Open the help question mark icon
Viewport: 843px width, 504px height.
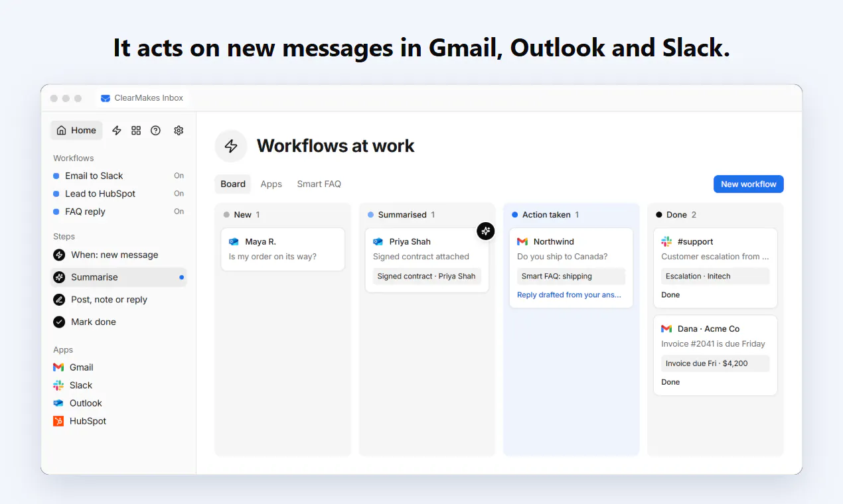pos(155,131)
